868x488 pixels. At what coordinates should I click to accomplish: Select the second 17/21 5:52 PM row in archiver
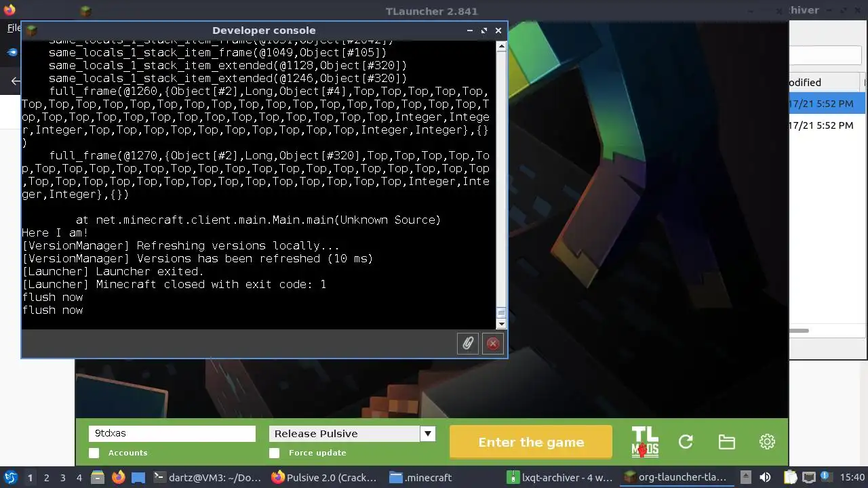pyautogui.click(x=827, y=125)
